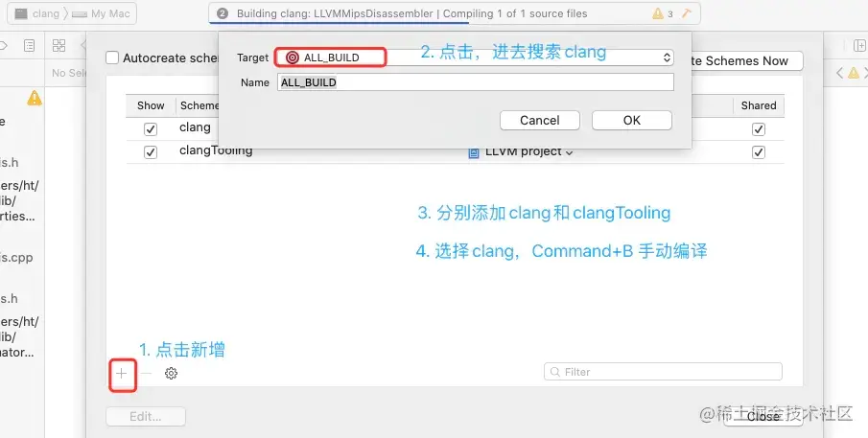The height and width of the screenshot is (438, 868).
Task: Confirm the new scheme with OK
Action: point(632,121)
